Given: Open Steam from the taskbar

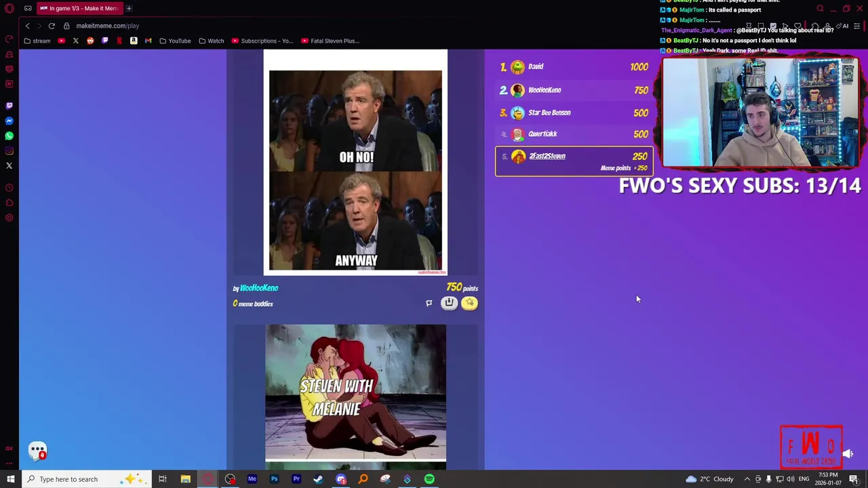Looking at the screenshot, I should 318,479.
